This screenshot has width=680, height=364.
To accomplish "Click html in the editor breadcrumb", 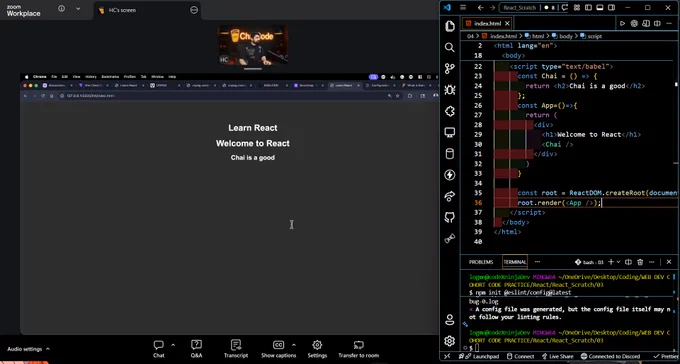I will (x=538, y=36).
